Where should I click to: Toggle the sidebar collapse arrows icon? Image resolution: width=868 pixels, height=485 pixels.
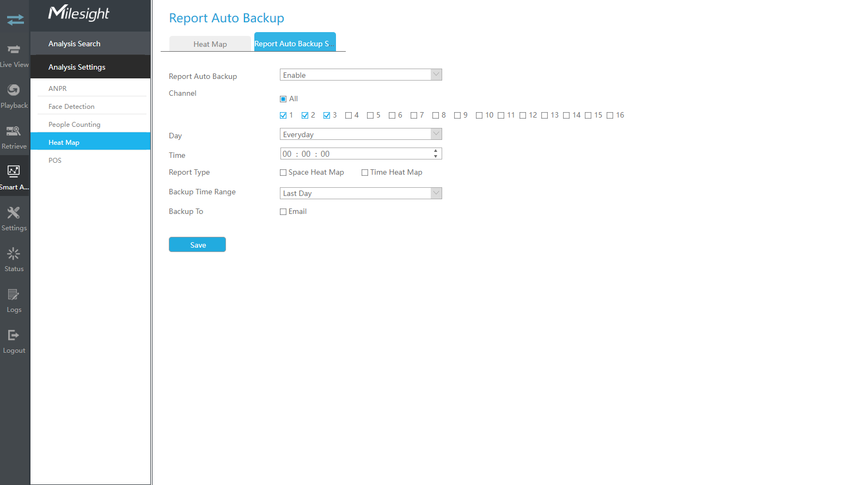click(x=15, y=20)
